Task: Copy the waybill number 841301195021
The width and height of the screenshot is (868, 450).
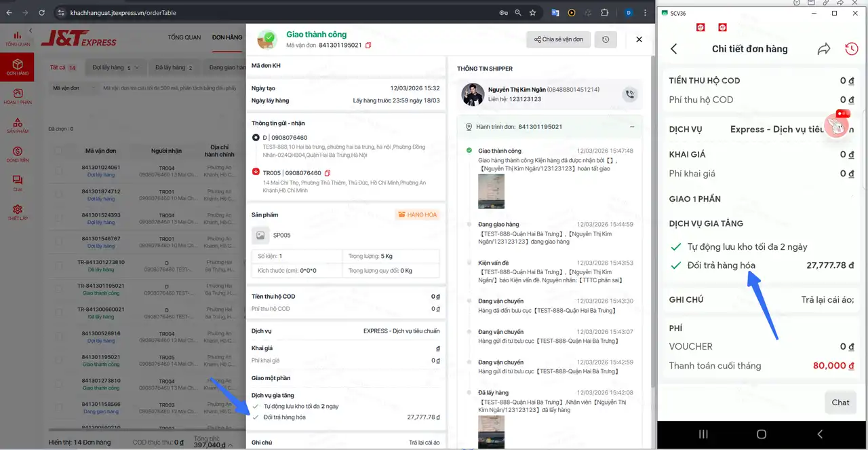Action: click(x=368, y=45)
